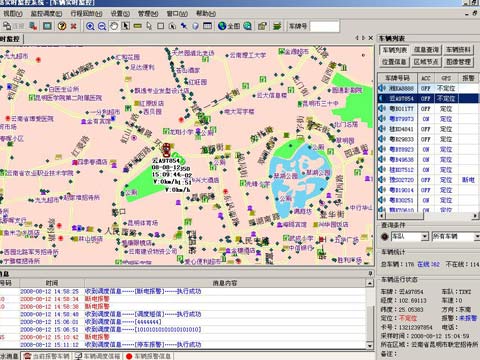Click the globe 全图 full map button

229,26
